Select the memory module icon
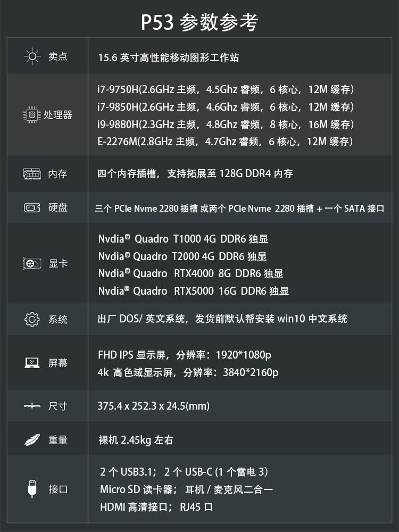The width and height of the screenshot is (399, 532). pyautogui.click(x=32, y=173)
